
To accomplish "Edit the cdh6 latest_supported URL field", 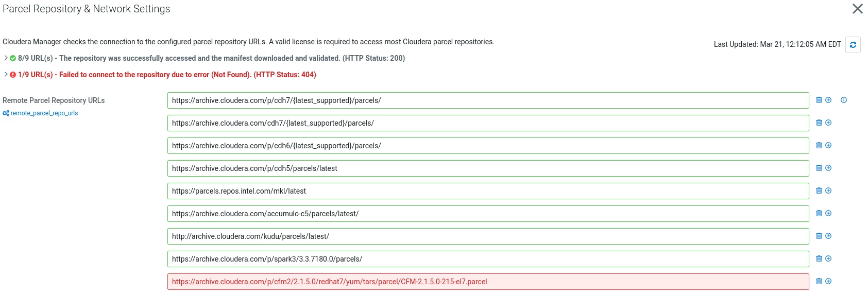I will click(488, 146).
